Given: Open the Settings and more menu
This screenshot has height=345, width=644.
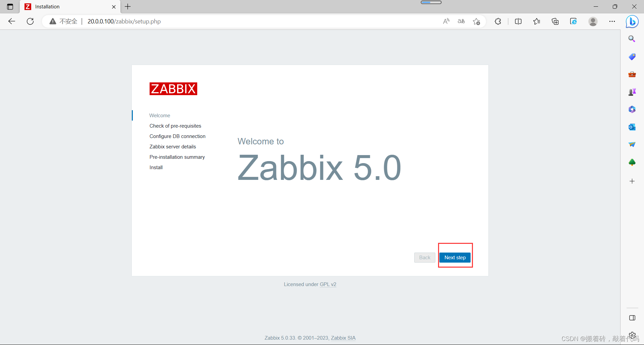Looking at the screenshot, I should coord(612,21).
